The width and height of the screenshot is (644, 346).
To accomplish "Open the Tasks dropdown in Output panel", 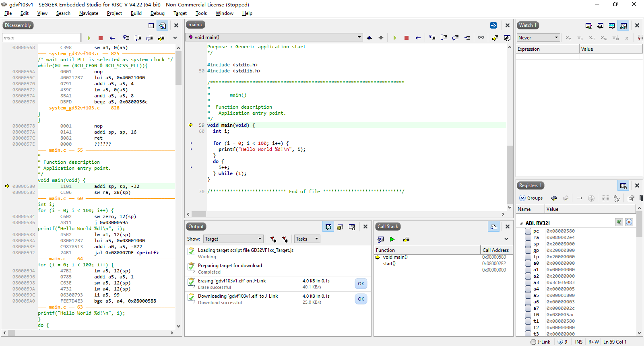I will coord(307,239).
